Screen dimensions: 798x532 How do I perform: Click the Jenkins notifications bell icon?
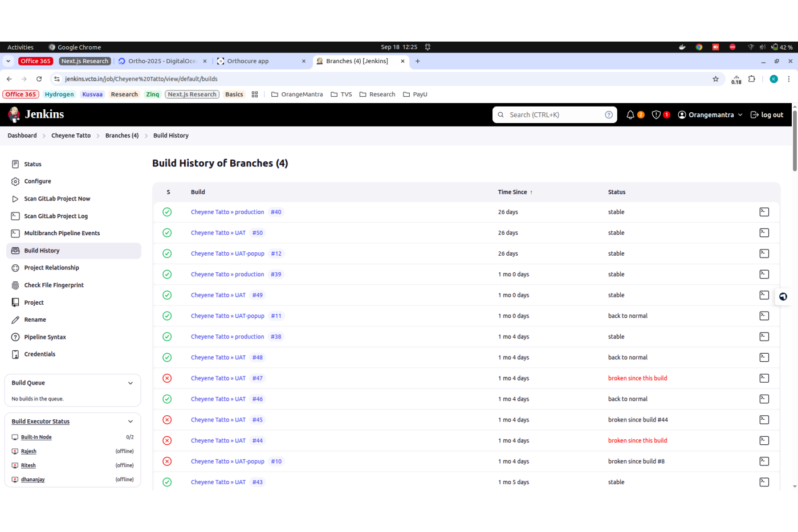[630, 115]
